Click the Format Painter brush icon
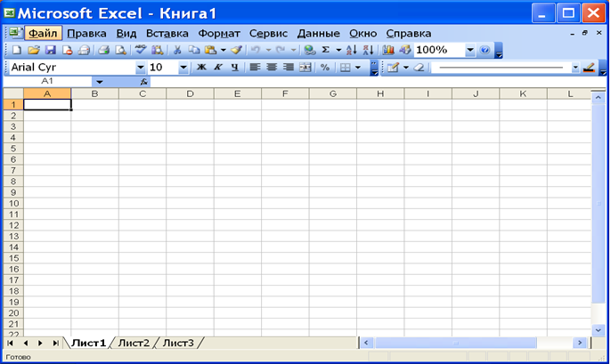 (237, 51)
